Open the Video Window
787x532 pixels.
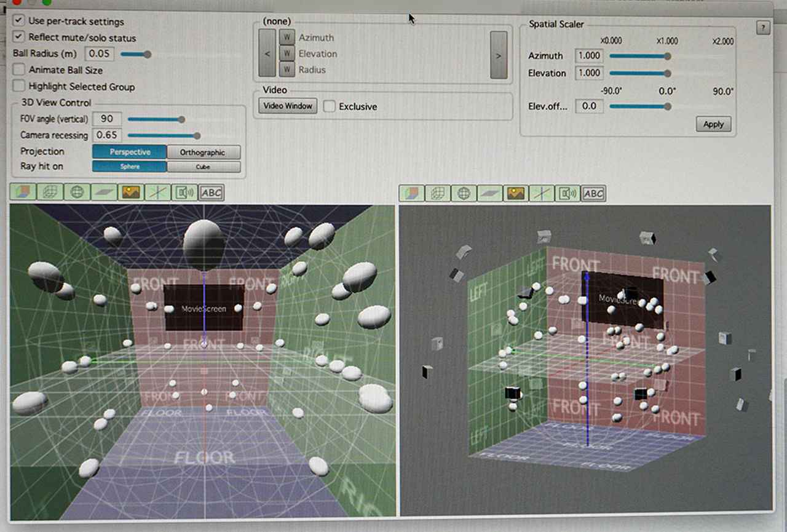pyautogui.click(x=288, y=106)
